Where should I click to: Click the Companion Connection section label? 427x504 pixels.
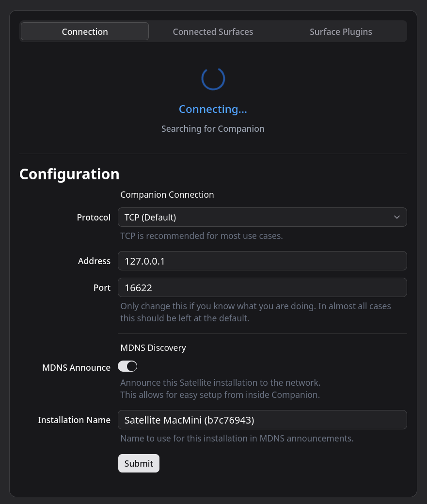167,194
